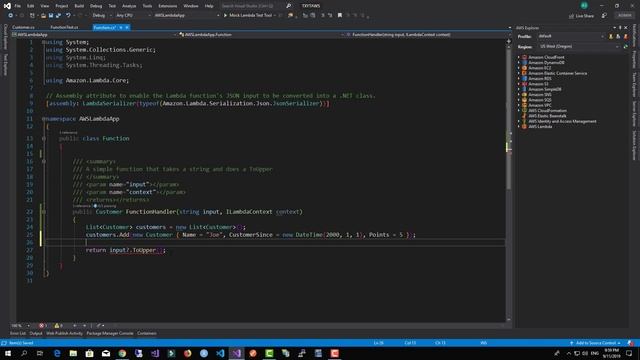Screen dimensions: 640x360
Task: Click the editor vertical scrollbar thumb
Action: point(509,118)
